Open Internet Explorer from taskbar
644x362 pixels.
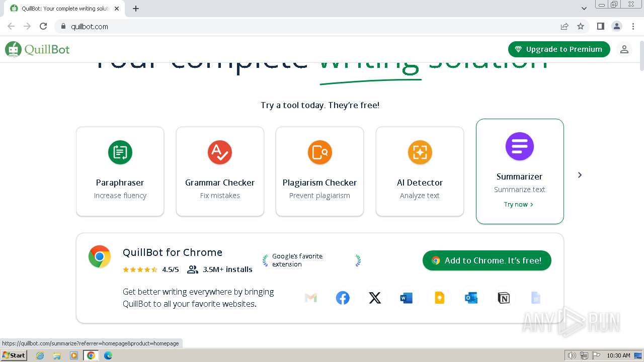pyautogui.click(x=40, y=355)
